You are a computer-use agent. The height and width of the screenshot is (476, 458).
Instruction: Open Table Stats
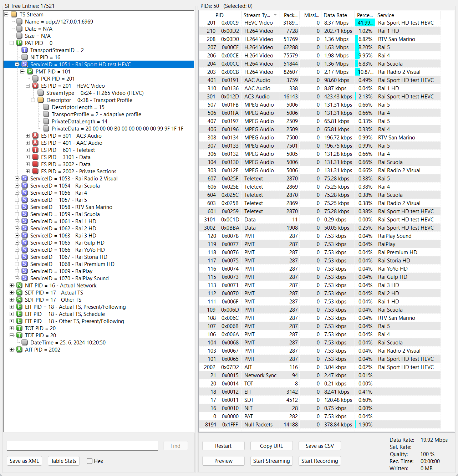[64, 461]
